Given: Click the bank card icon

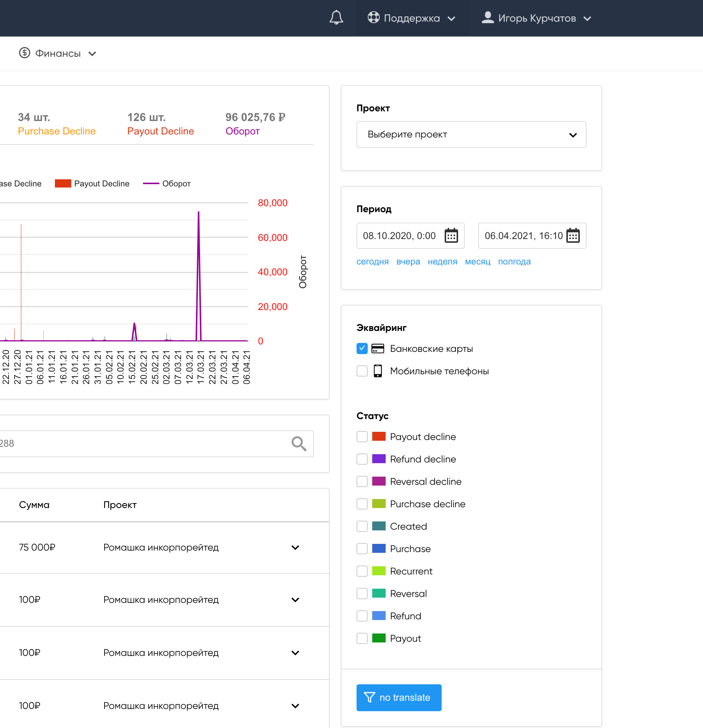Looking at the screenshot, I should coord(378,348).
